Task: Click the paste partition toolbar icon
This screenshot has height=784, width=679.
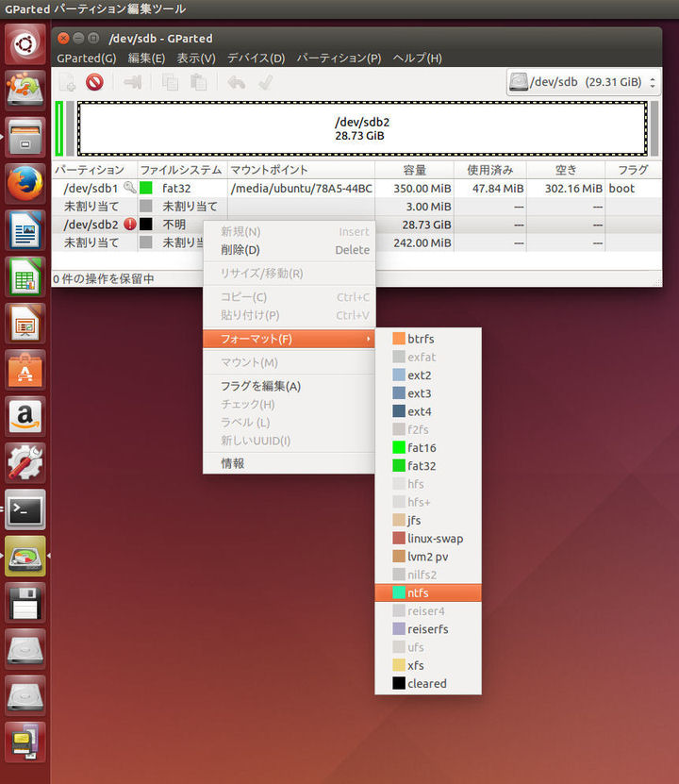Action: (199, 82)
